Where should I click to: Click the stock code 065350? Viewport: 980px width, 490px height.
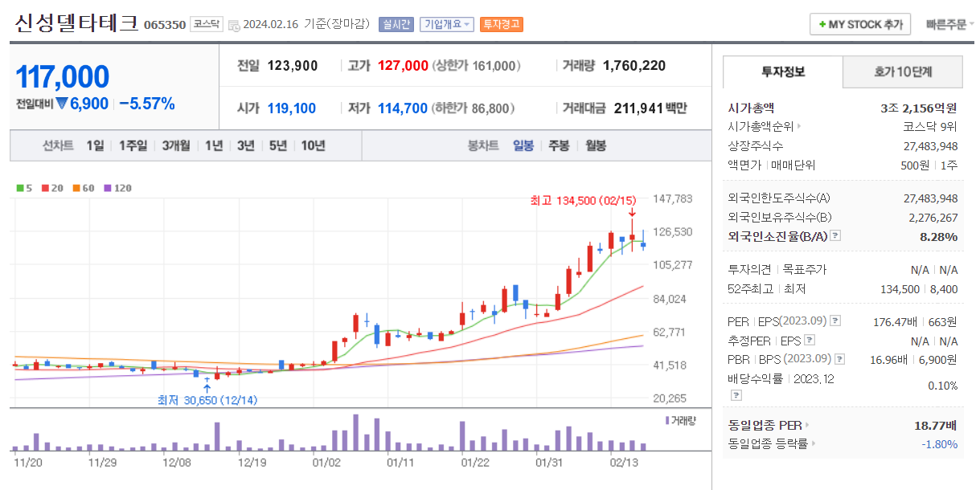pos(165,25)
